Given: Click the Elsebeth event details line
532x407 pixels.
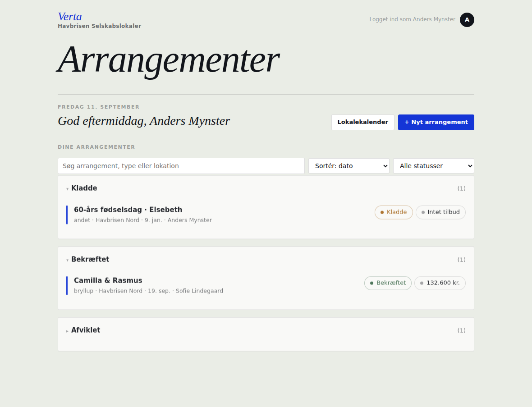Looking at the screenshot, I should [143, 220].
